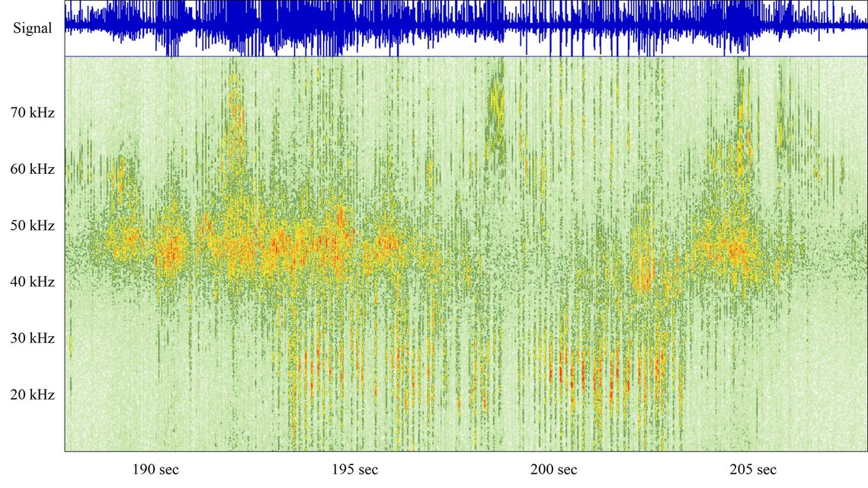868x488 pixels.
Task: Click red hot spot near 45 kHz, 190 sec
Action: 169,250
